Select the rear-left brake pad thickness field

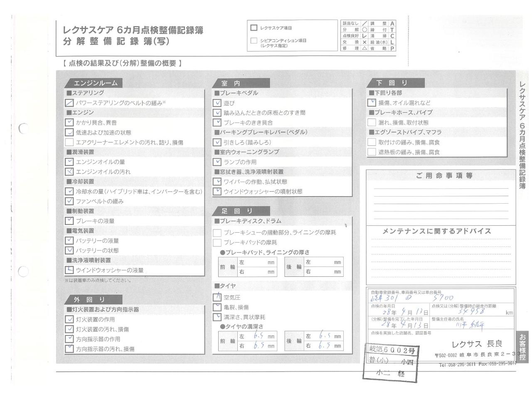(x=324, y=262)
